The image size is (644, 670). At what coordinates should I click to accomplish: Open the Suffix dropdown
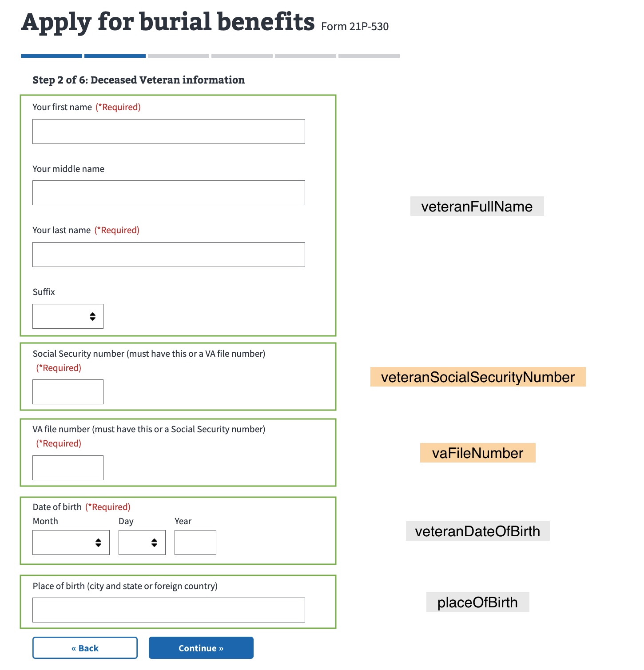[x=68, y=316]
